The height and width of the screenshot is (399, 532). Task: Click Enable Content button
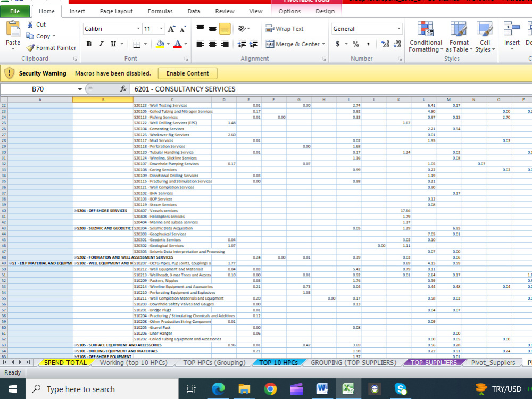tap(188, 73)
